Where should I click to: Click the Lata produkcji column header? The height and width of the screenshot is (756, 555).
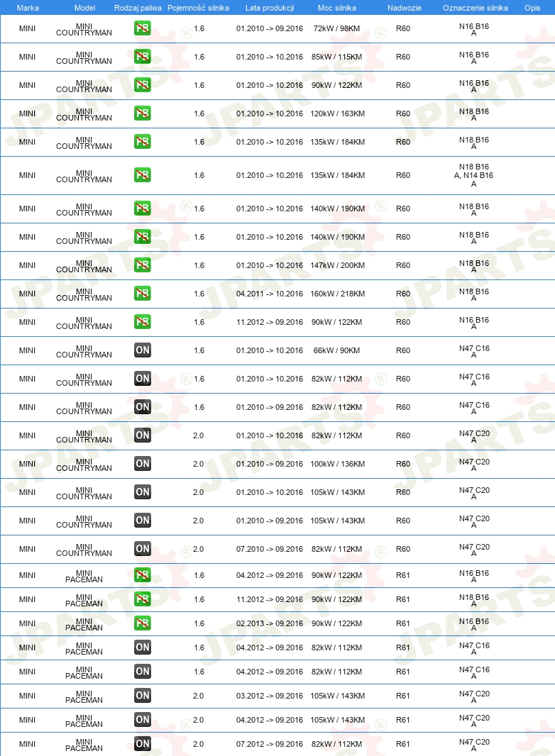pyautogui.click(x=269, y=8)
